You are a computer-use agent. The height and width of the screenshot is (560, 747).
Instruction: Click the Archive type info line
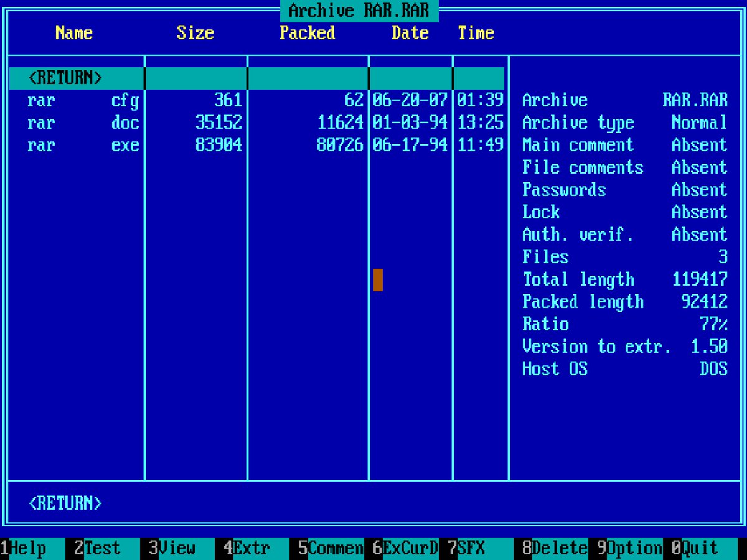(625, 123)
